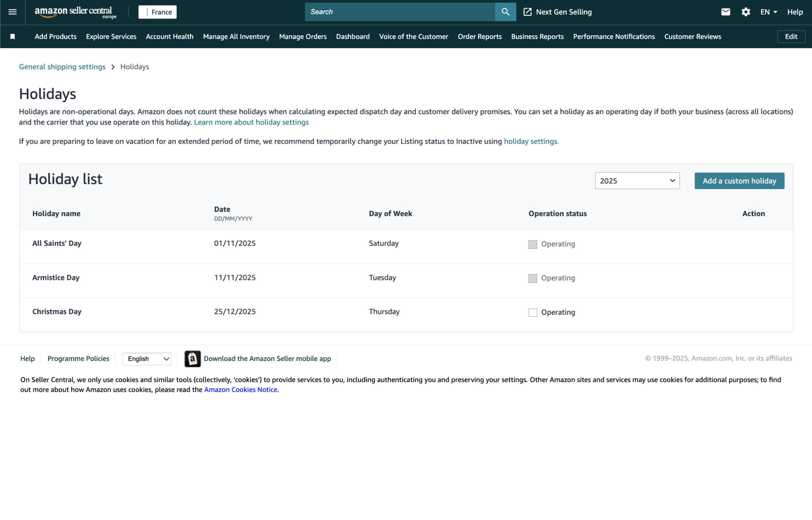Toggle Operating checkbox for Armistice Day
The height and width of the screenshot is (520, 812).
point(533,278)
